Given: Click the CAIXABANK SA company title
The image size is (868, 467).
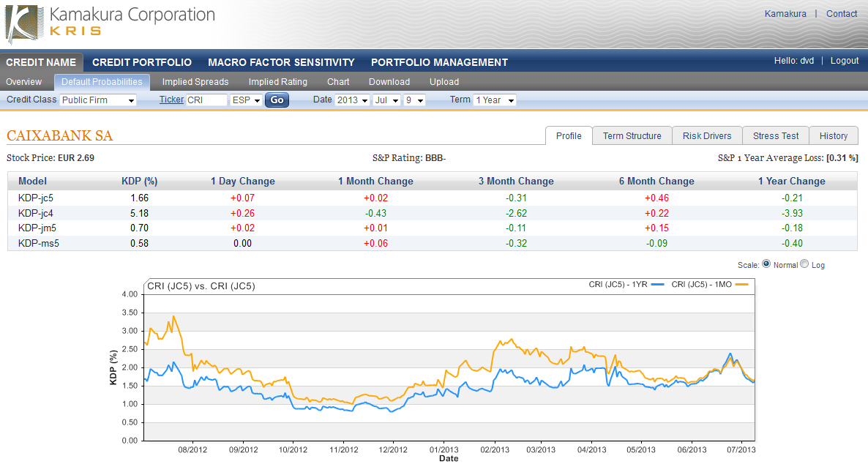Looking at the screenshot, I should point(60,135).
